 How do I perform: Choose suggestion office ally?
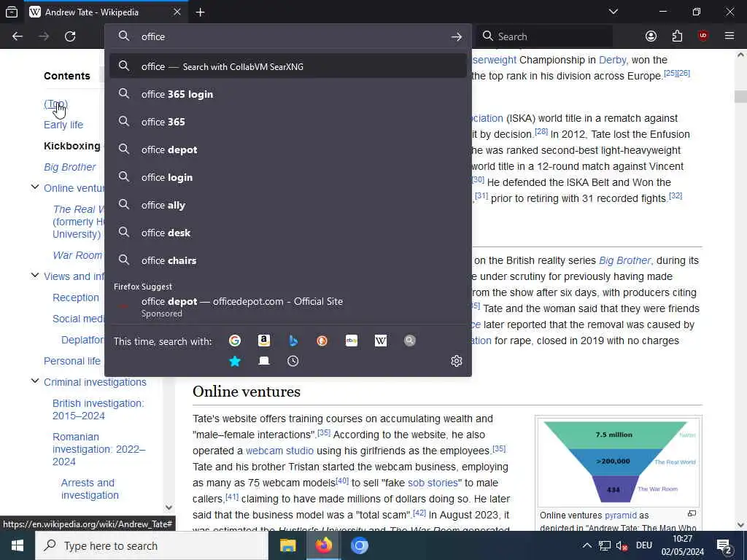tap(287, 205)
